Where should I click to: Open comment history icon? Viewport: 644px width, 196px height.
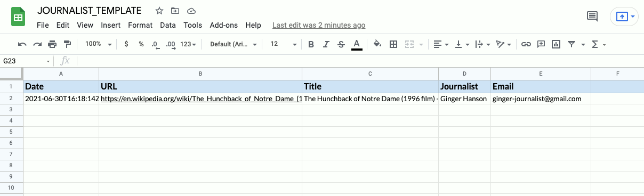[592, 17]
